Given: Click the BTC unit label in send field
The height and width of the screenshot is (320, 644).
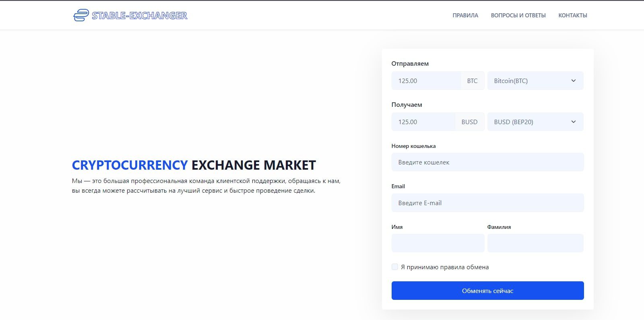Looking at the screenshot, I should 472,81.
